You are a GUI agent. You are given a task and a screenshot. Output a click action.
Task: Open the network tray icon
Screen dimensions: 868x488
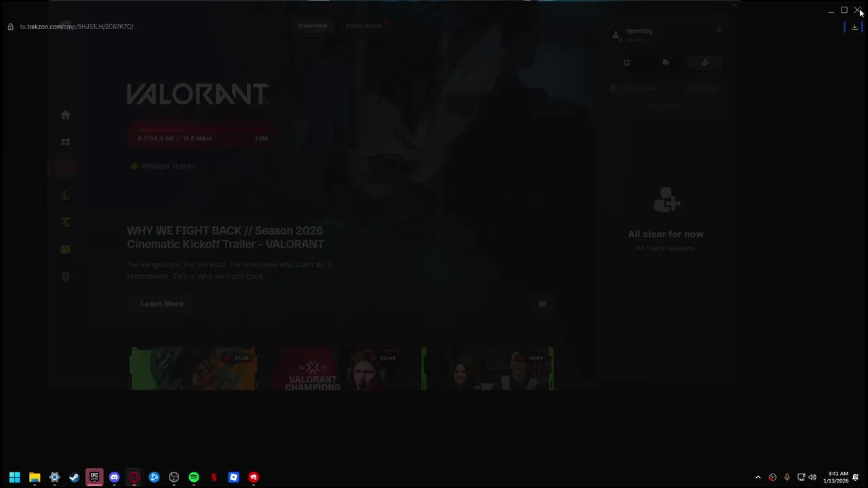click(x=801, y=477)
